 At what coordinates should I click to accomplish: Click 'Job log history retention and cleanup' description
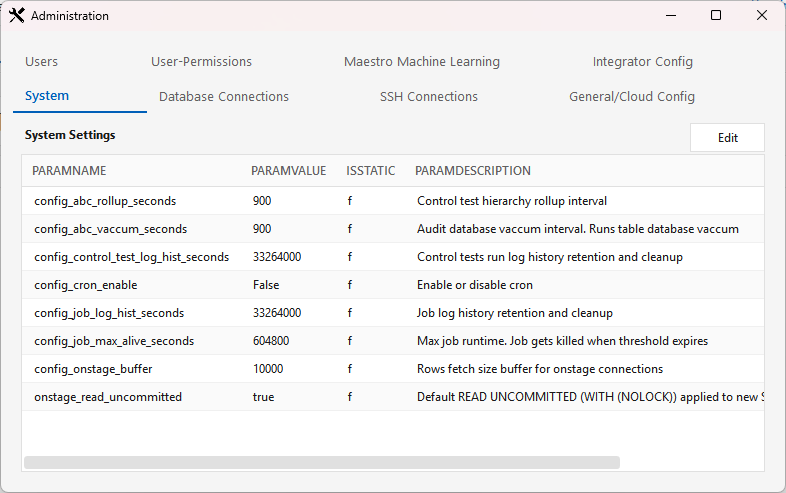click(x=515, y=313)
